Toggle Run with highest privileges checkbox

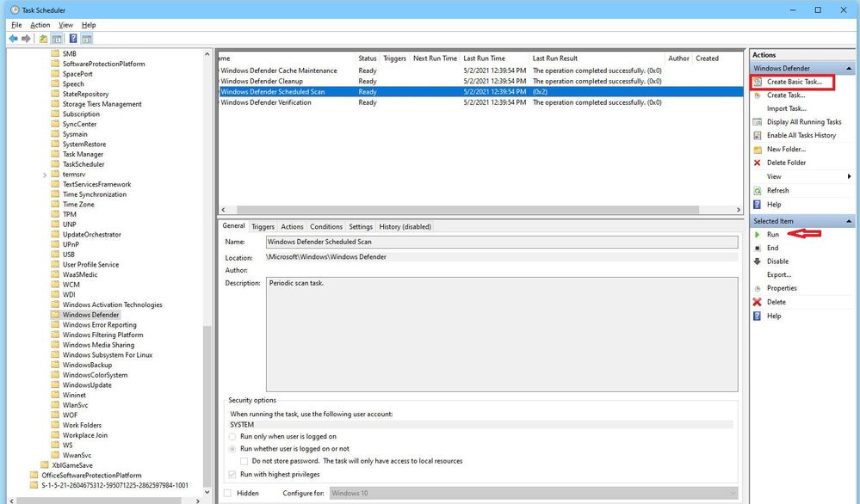point(232,475)
